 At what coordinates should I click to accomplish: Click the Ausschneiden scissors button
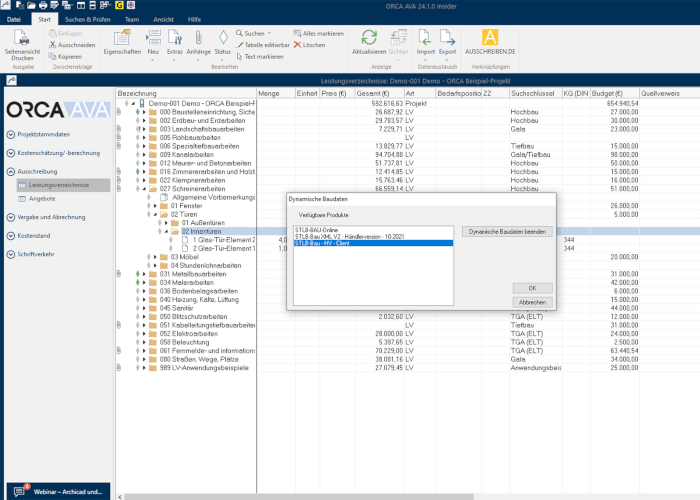(72, 45)
